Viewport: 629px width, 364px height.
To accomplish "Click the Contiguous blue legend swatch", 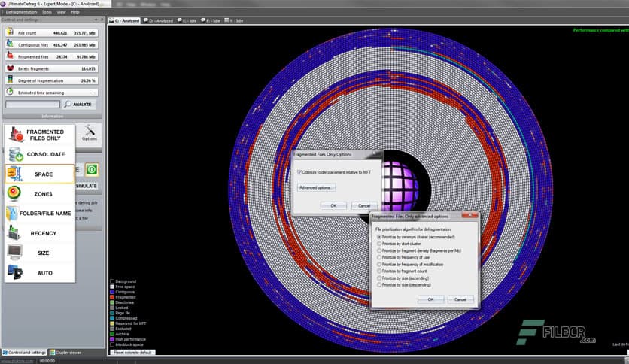I will pos(112,292).
